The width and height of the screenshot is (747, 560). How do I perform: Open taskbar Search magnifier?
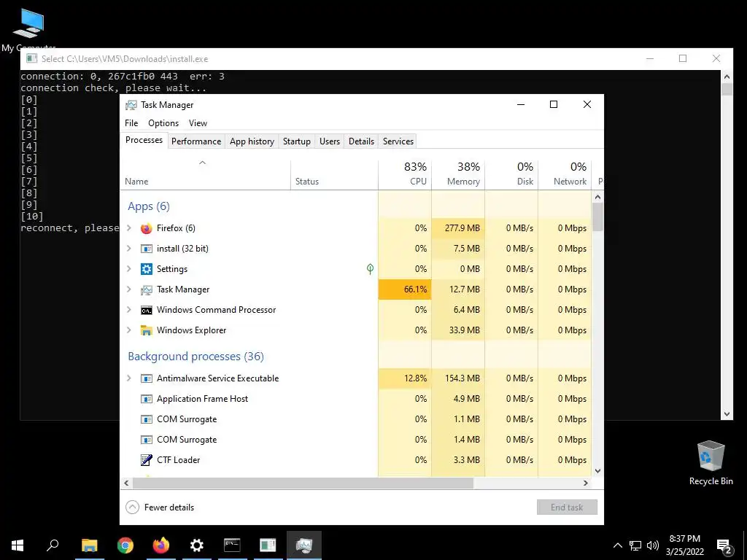53,545
